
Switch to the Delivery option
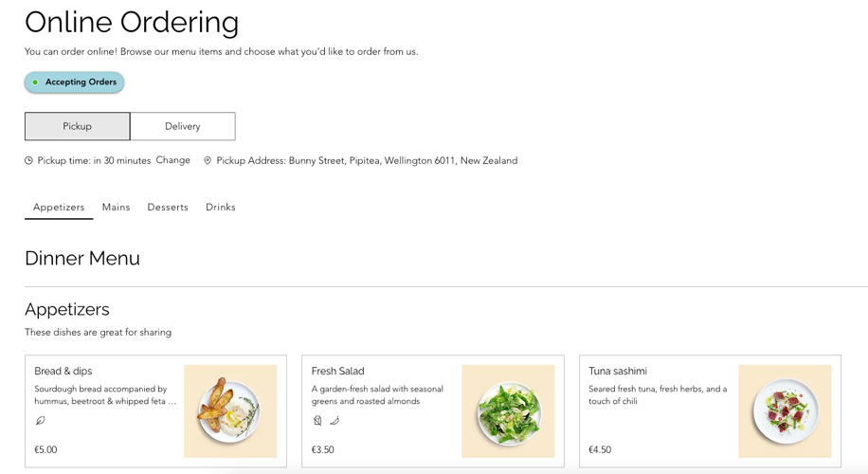[183, 126]
